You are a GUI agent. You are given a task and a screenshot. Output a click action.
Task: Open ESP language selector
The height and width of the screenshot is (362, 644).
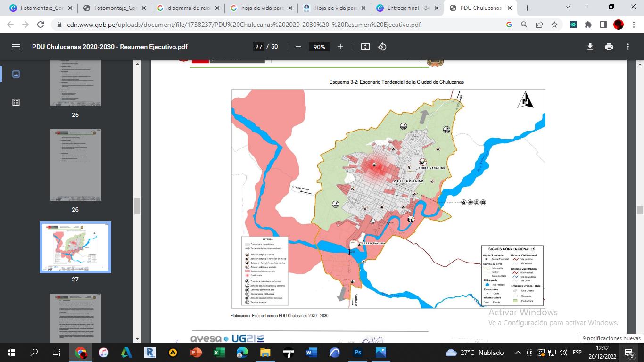577,353
